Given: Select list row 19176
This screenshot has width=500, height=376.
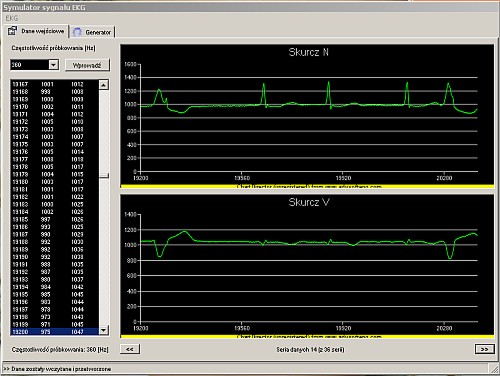Looking at the screenshot, I should click(x=55, y=152).
